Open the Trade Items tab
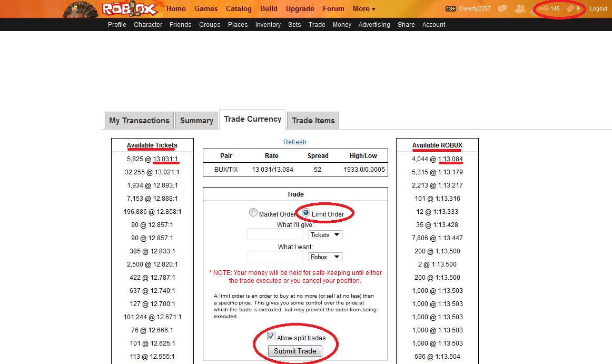 pyautogui.click(x=313, y=121)
